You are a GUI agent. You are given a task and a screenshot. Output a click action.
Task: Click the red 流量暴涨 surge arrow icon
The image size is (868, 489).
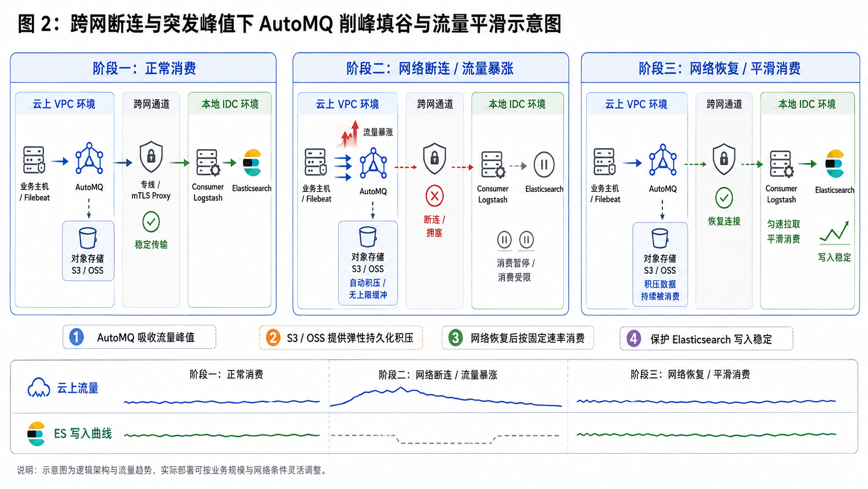click(349, 134)
